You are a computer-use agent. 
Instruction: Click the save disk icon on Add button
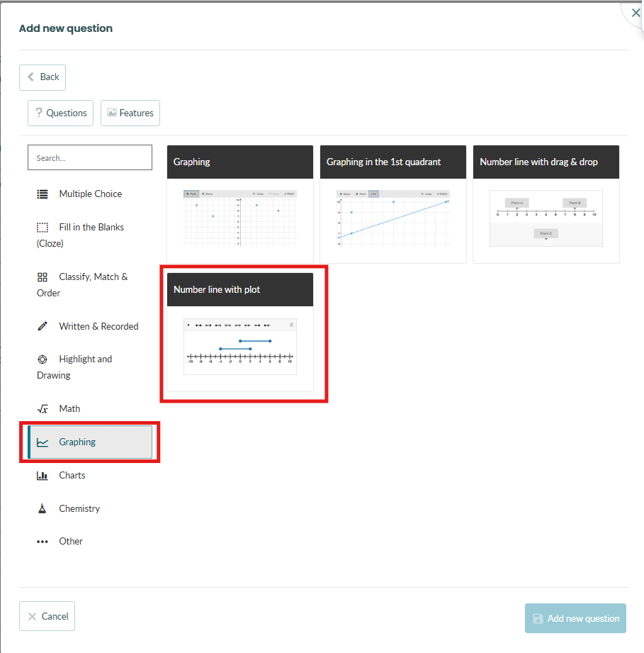click(538, 619)
